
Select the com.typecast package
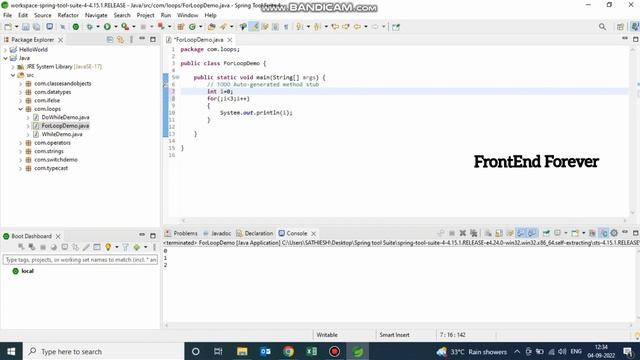pyautogui.click(x=51, y=168)
